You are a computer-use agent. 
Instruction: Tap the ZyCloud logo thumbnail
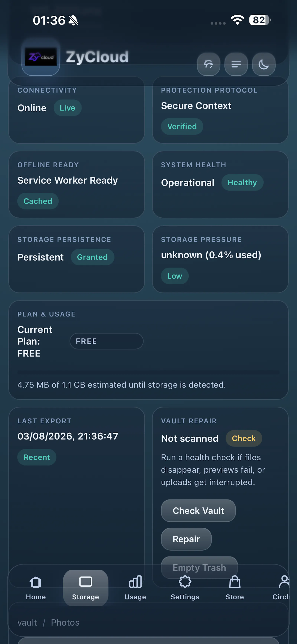tap(41, 57)
